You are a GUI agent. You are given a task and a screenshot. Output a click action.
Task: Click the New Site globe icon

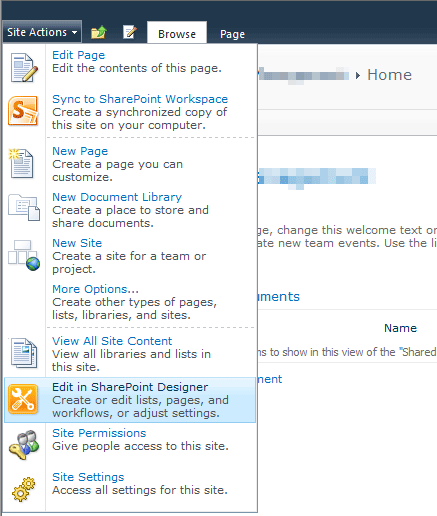(x=24, y=255)
